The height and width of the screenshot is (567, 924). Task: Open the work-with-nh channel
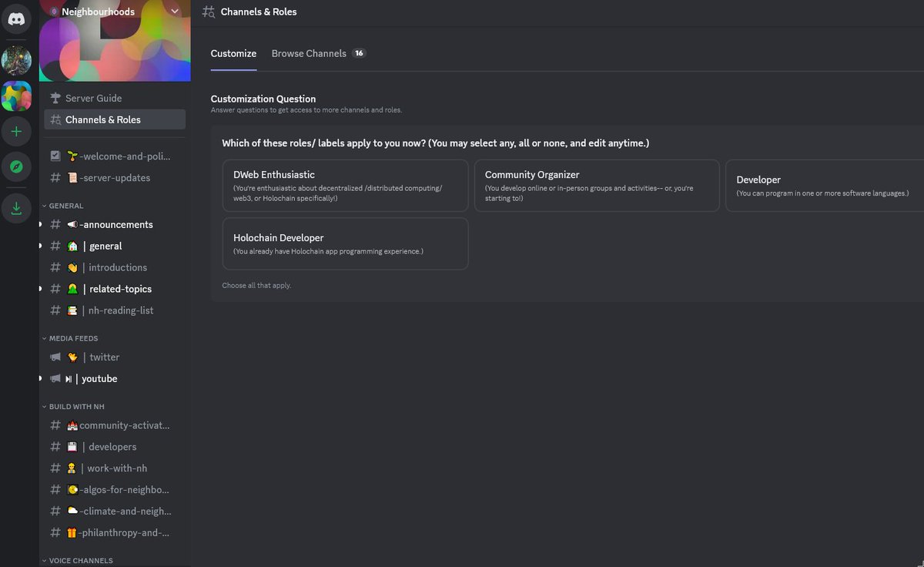115,468
